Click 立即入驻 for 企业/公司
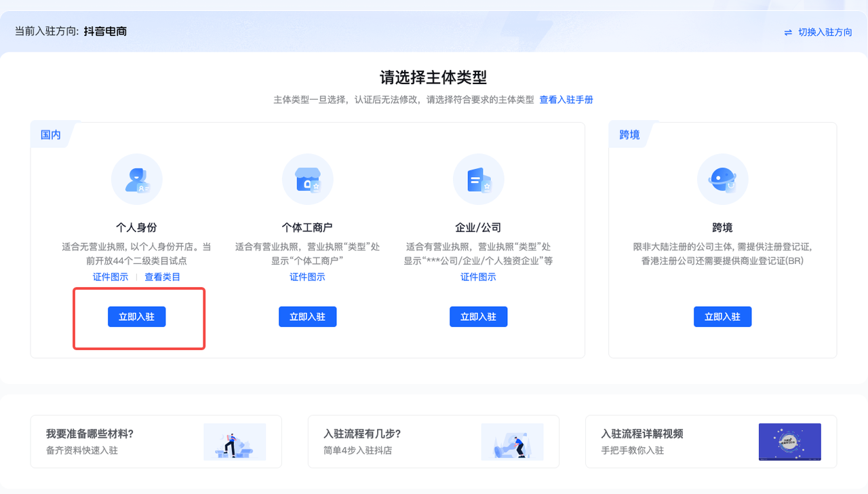The width and height of the screenshot is (868, 494). pos(479,317)
